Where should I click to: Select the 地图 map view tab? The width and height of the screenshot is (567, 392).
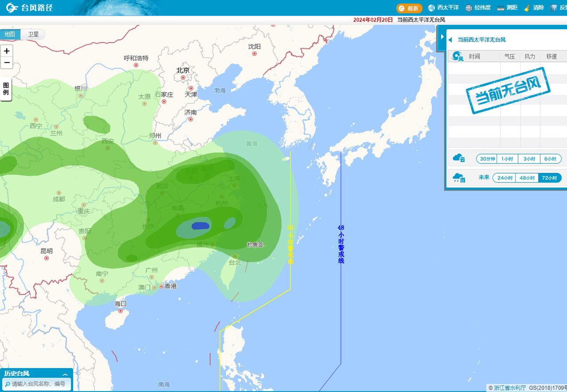10,35
